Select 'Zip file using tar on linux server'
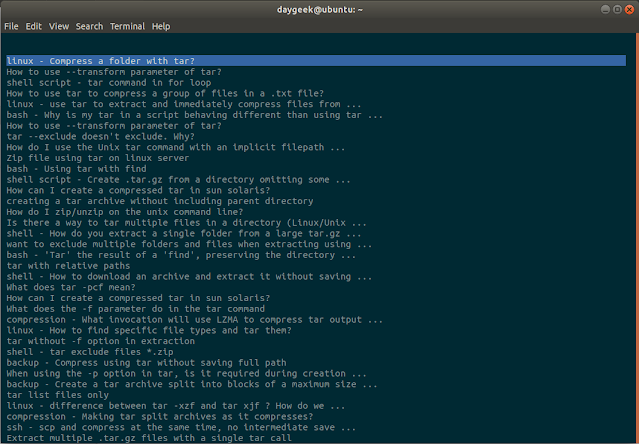Image resolution: width=639 pixels, height=444 pixels. click(x=97, y=158)
